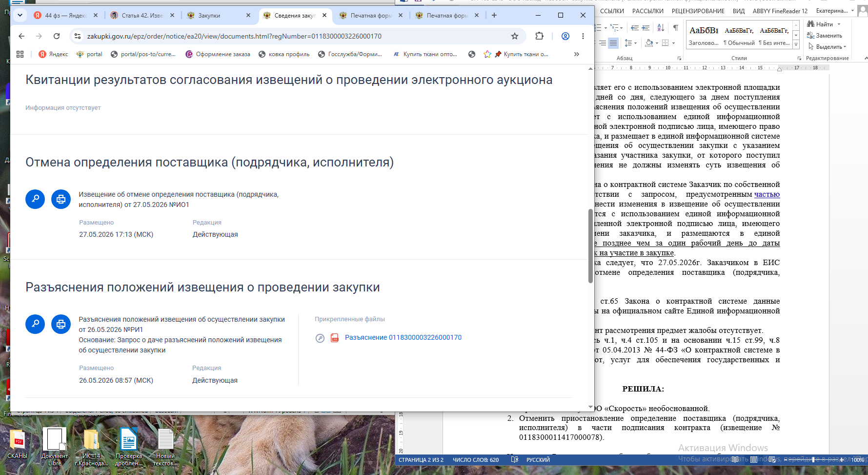The width and height of the screenshot is (868, 475).
Task: Open the Яндекс bookmark
Action: pyautogui.click(x=53, y=54)
